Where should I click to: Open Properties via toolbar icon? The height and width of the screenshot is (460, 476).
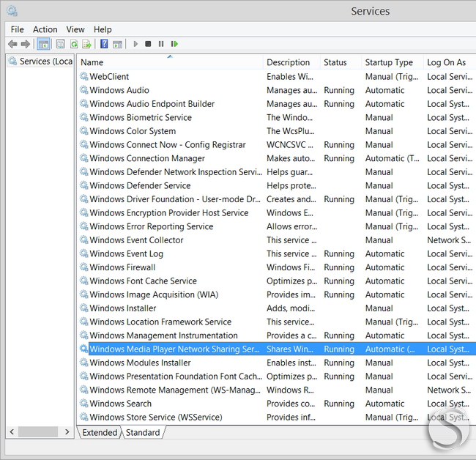[60, 44]
